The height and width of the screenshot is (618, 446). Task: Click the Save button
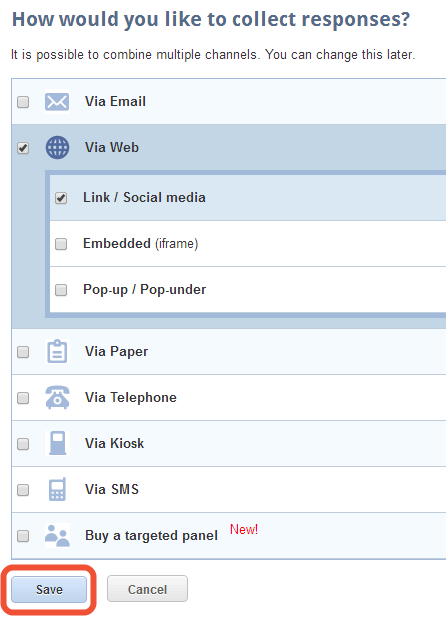coord(49,589)
